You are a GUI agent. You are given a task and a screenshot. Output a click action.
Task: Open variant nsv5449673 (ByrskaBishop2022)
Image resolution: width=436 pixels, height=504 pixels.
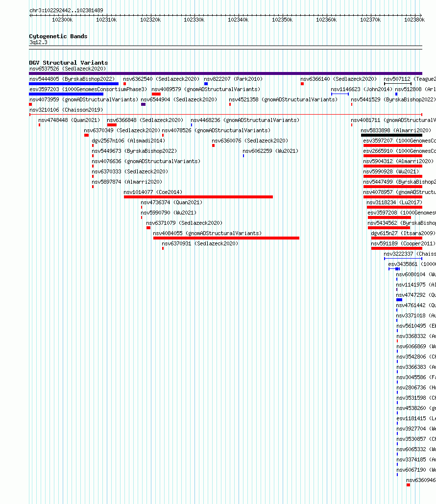134,151
